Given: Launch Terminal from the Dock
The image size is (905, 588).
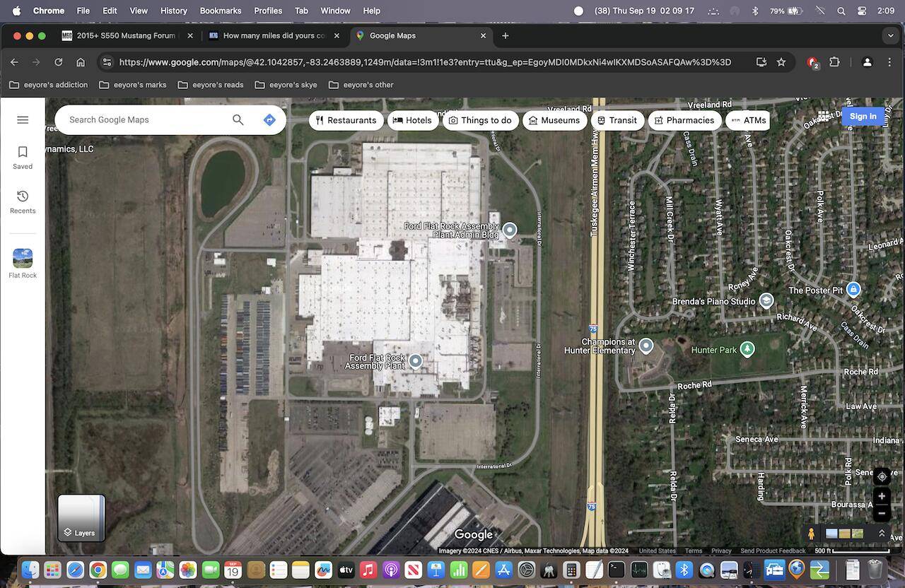Looking at the screenshot, I should 617,570.
